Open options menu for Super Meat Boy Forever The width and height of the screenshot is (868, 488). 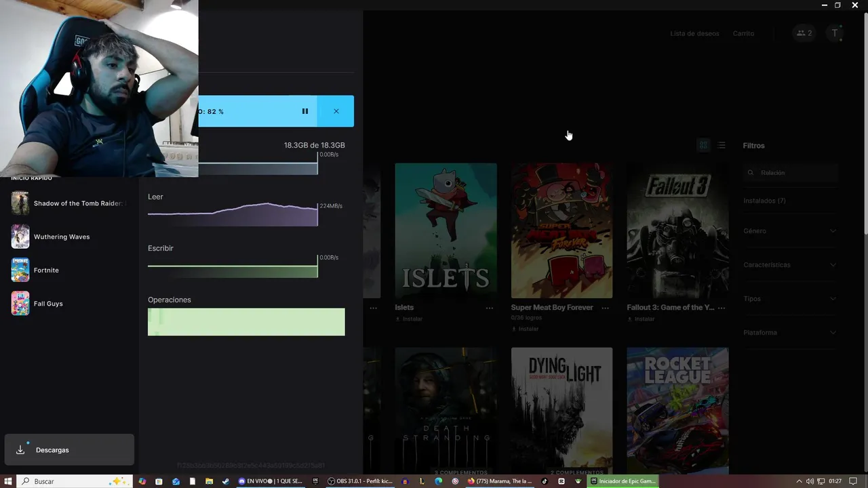[606, 308]
